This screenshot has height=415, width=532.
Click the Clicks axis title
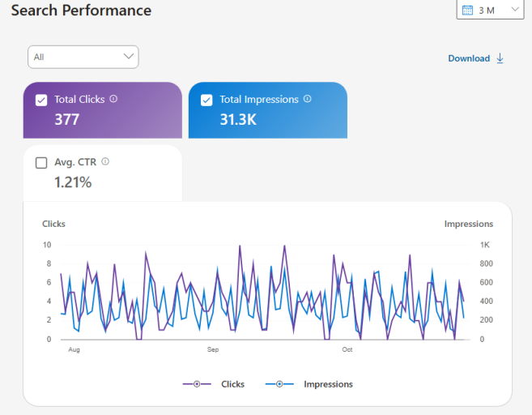click(x=53, y=224)
